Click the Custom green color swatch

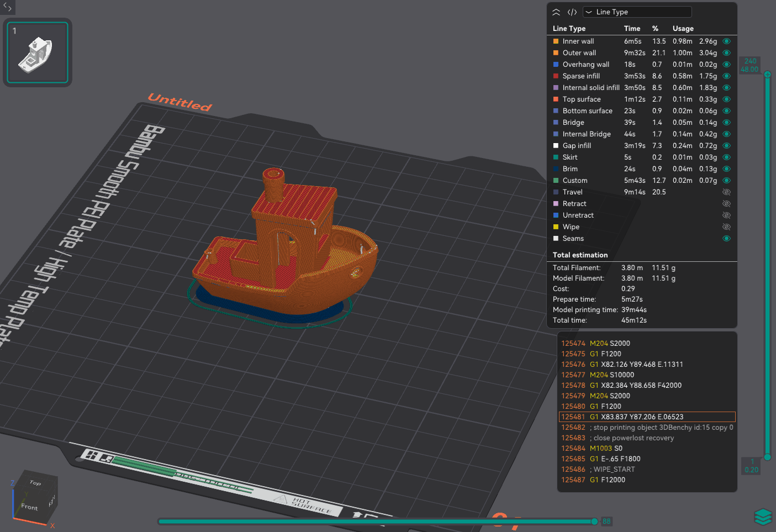[x=556, y=181]
